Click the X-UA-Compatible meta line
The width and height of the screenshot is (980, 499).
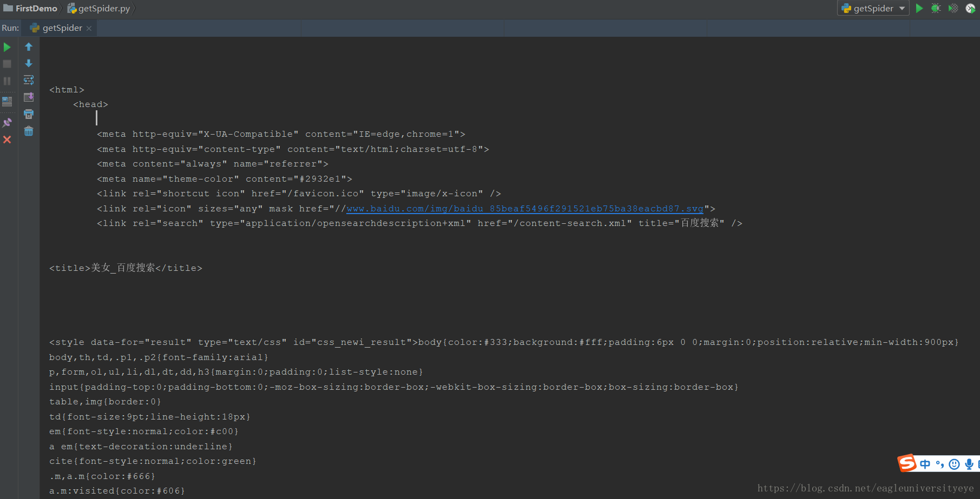[x=281, y=134]
